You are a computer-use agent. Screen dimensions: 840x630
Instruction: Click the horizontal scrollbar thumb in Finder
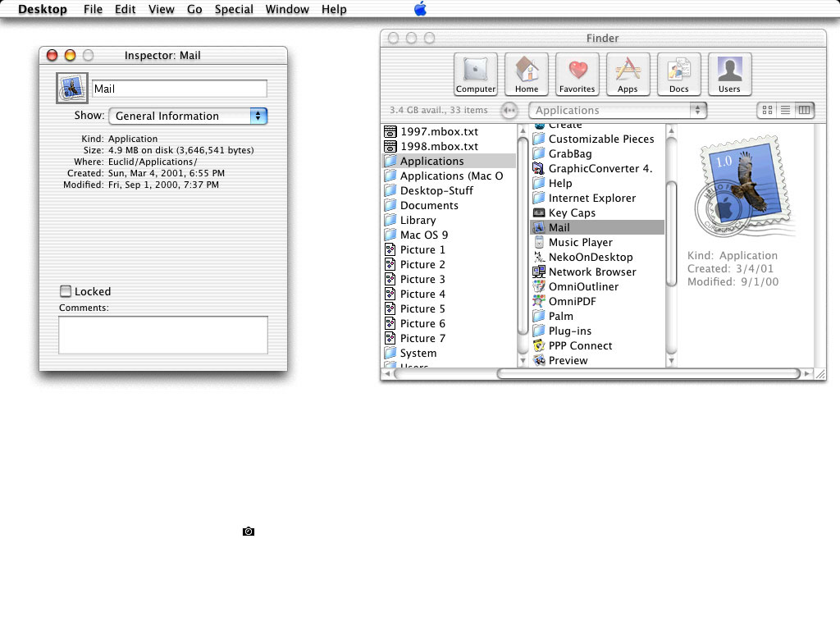coord(648,373)
